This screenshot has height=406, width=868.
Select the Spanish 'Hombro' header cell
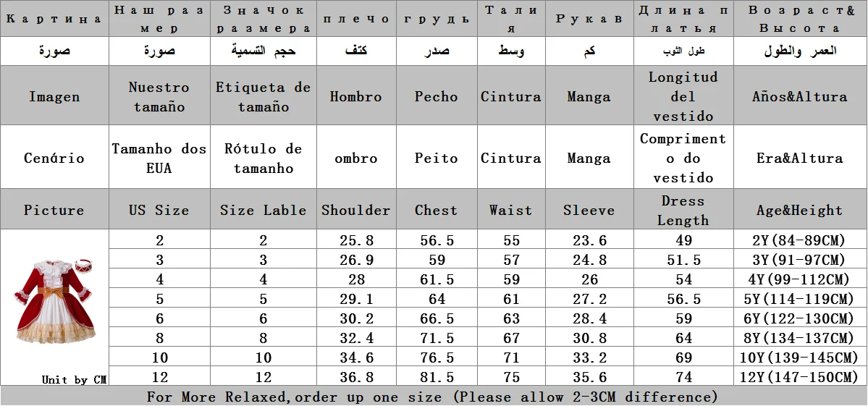pyautogui.click(x=356, y=96)
